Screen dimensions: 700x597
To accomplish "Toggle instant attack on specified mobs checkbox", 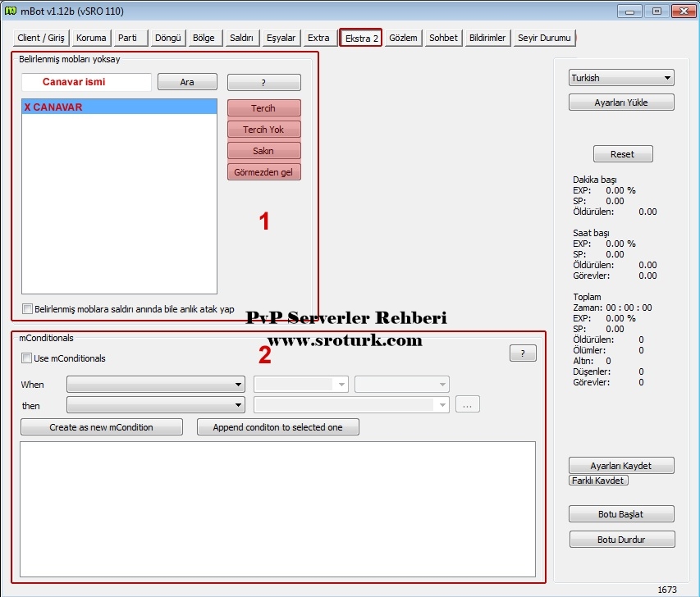I will (28, 309).
